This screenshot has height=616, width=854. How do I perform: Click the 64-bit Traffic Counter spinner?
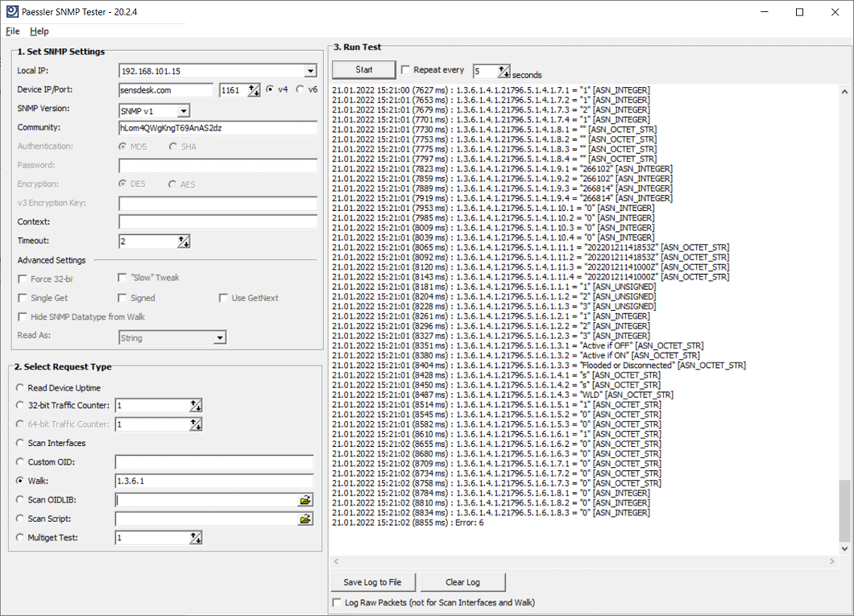[x=196, y=424]
